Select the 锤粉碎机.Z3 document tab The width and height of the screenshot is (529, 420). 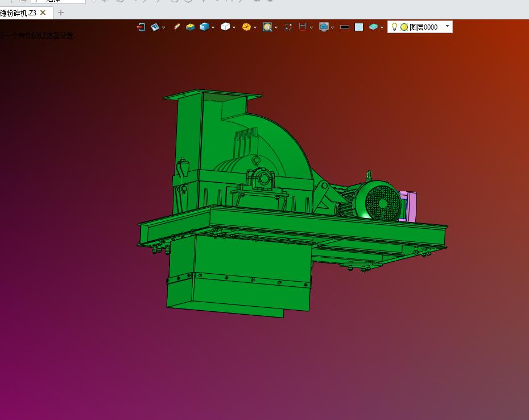tap(18, 13)
